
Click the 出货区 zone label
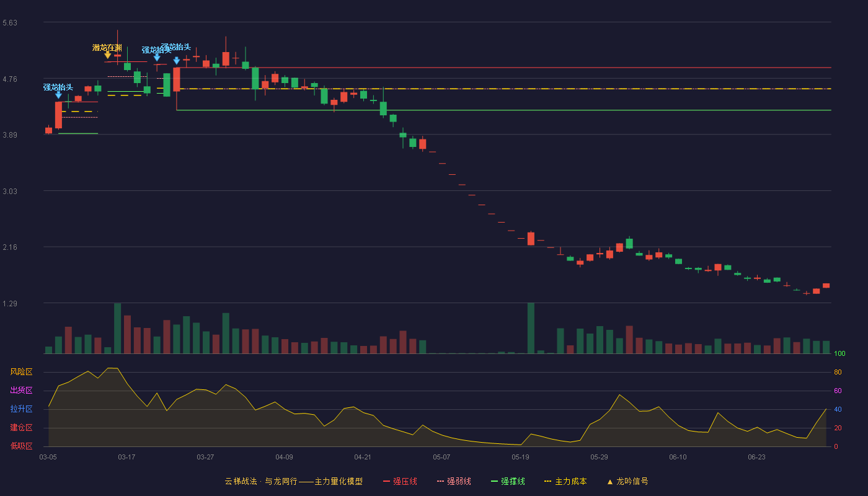(21, 391)
